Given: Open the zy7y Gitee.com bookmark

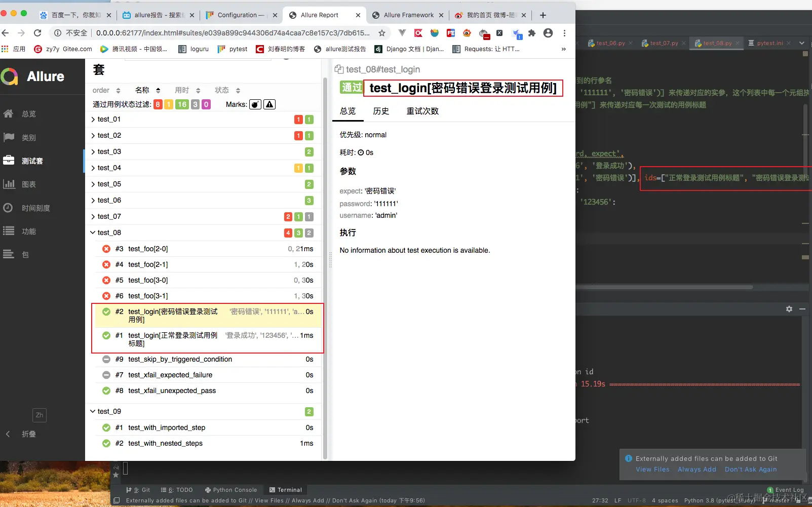Looking at the screenshot, I should 63,49.
